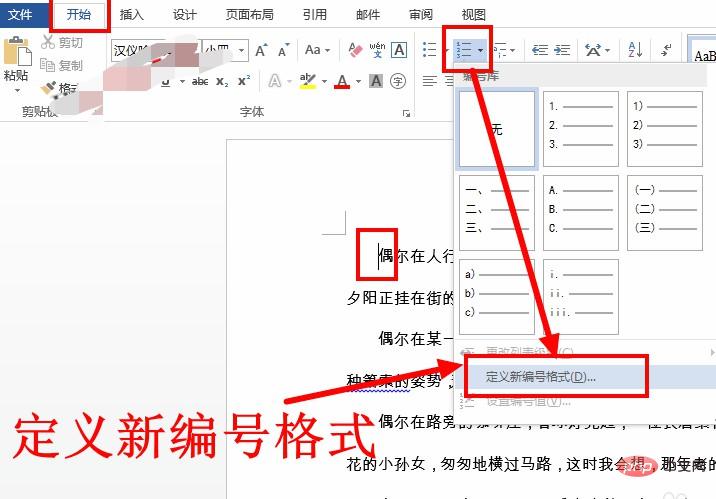Viewport: 716px width, 499px height.
Task: Open the numbering list dropdown arrow
Action: [x=482, y=50]
